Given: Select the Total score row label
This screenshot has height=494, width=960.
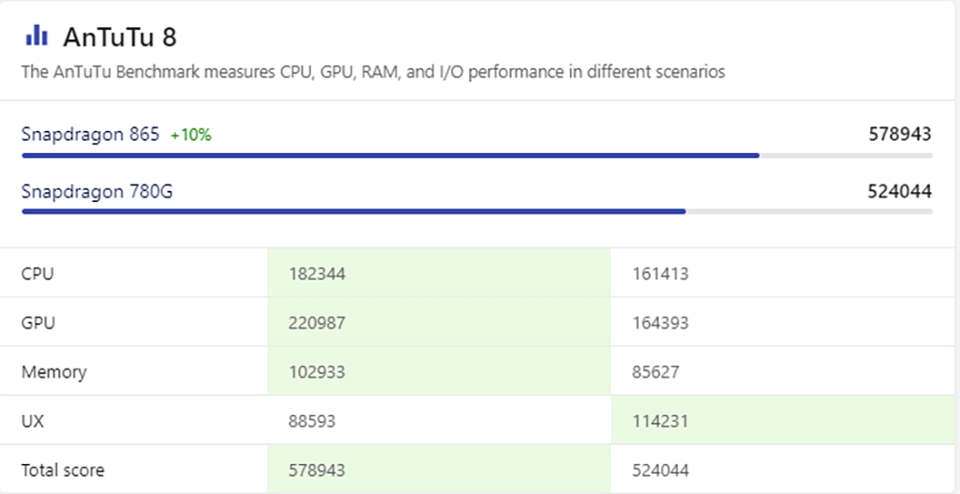Looking at the screenshot, I should 62,470.
